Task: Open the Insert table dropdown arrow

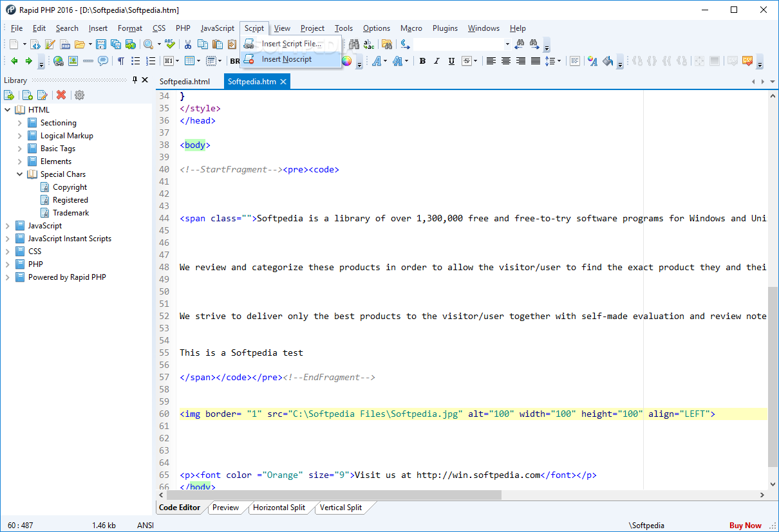Action: (199, 61)
